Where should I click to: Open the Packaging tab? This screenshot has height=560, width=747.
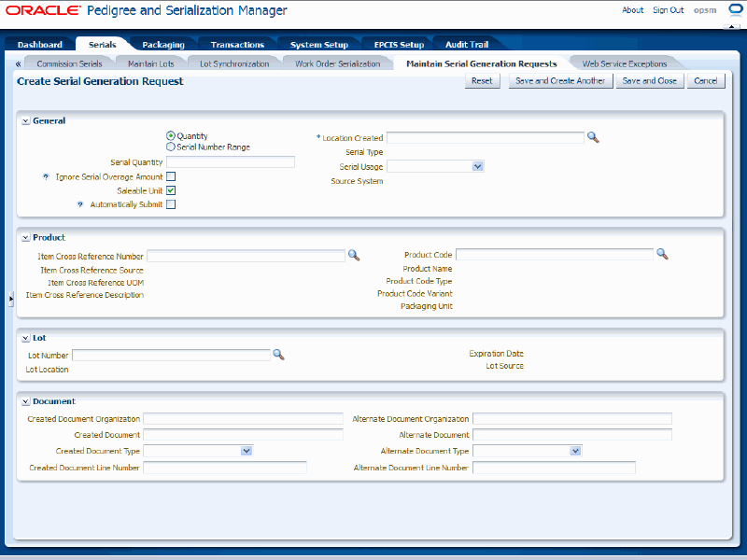click(163, 44)
